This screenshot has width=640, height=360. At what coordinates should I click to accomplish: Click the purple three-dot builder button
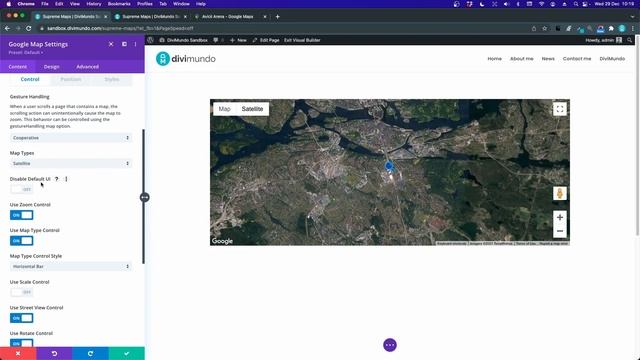point(390,345)
